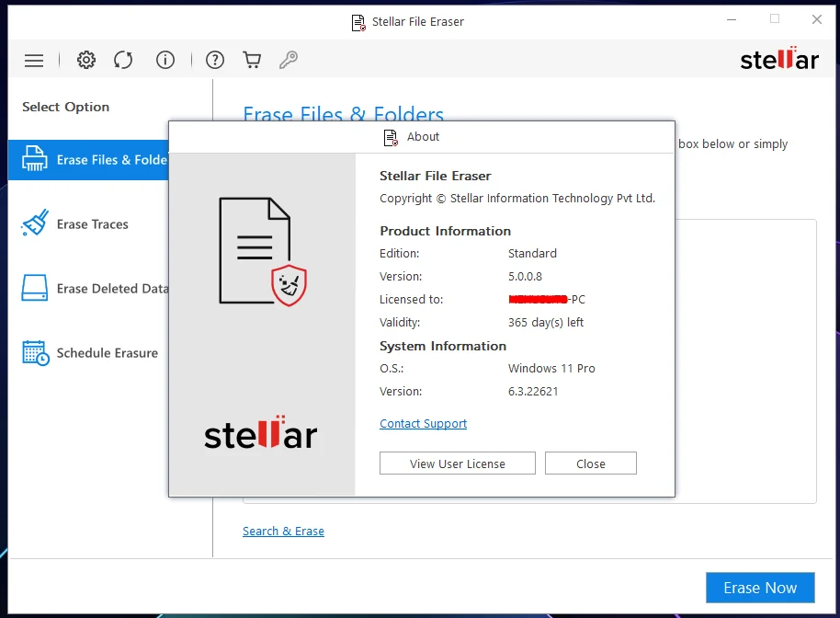Select Erase Traces in sidebar
Screen dimensions: 840x618
click(x=92, y=224)
